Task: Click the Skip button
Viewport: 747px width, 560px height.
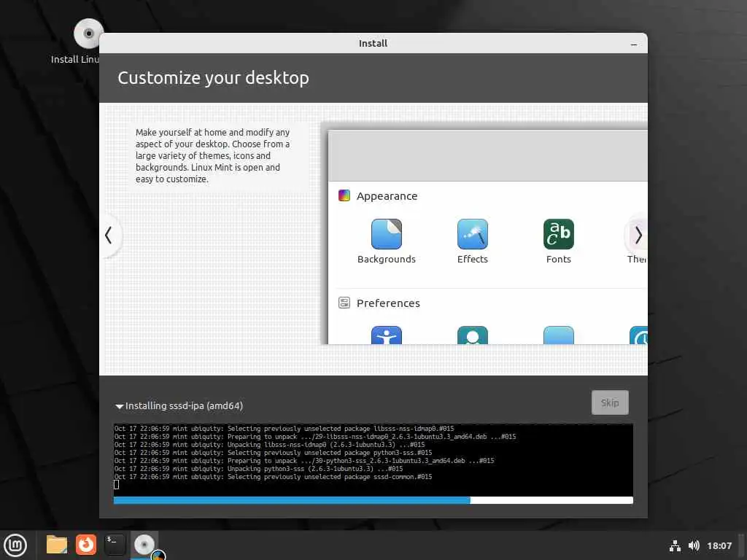Action: (610, 402)
